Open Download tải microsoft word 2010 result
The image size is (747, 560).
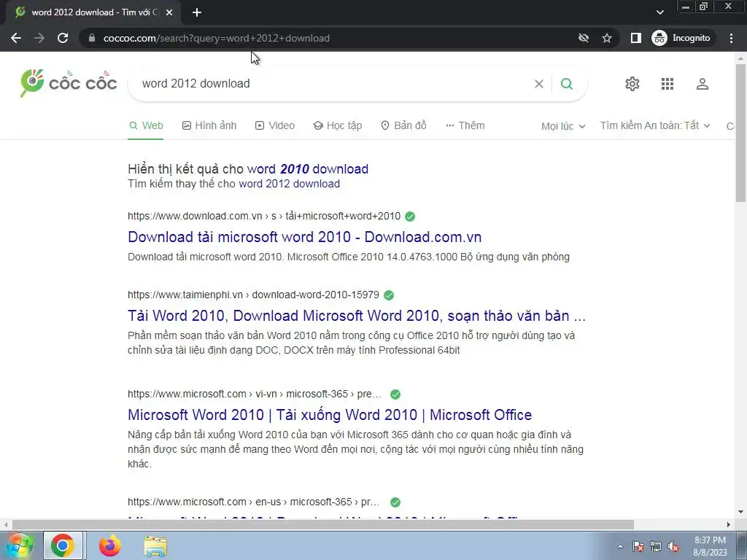click(x=304, y=237)
